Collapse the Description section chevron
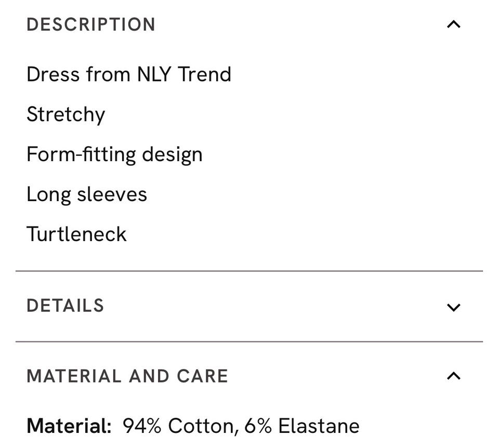499x448 pixels. (x=453, y=24)
